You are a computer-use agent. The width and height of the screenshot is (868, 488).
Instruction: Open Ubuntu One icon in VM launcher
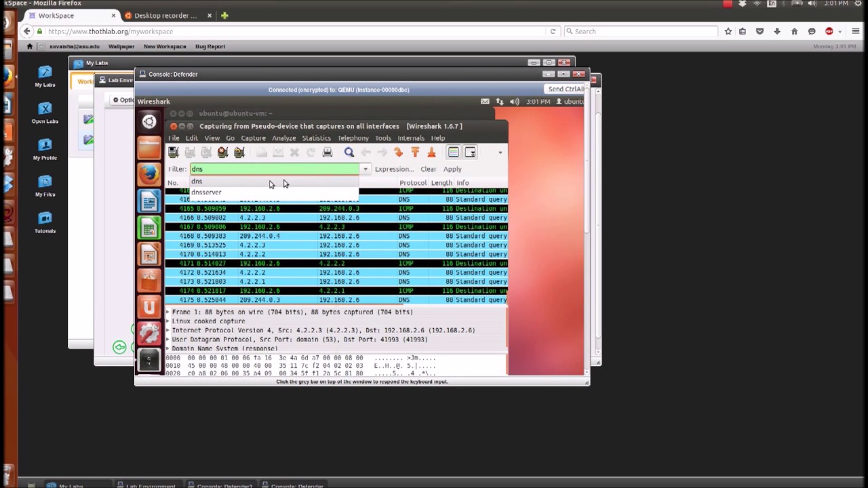coord(149,306)
